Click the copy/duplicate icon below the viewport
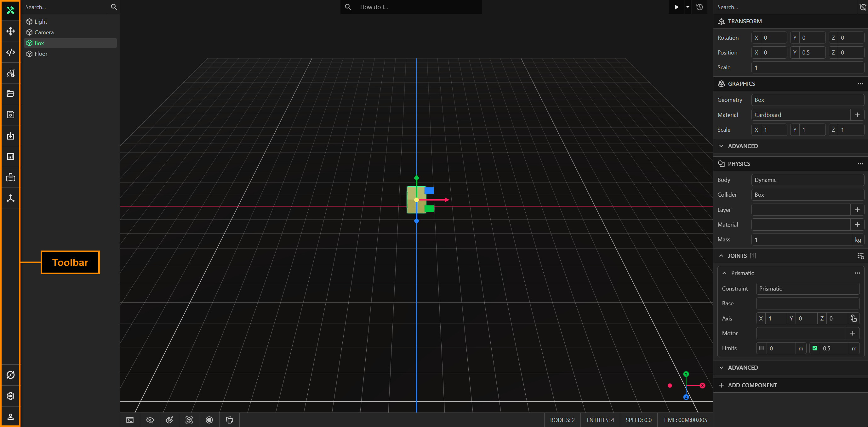 coord(230,420)
